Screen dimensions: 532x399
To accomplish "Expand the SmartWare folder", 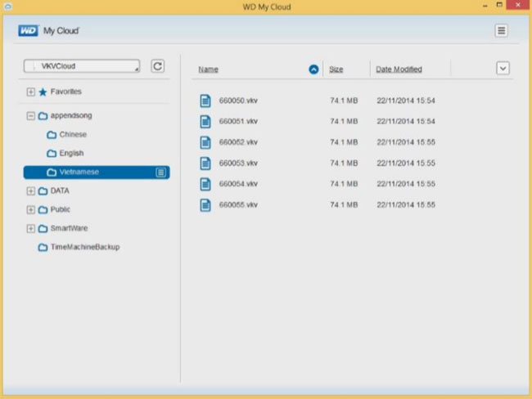I will tap(31, 229).
